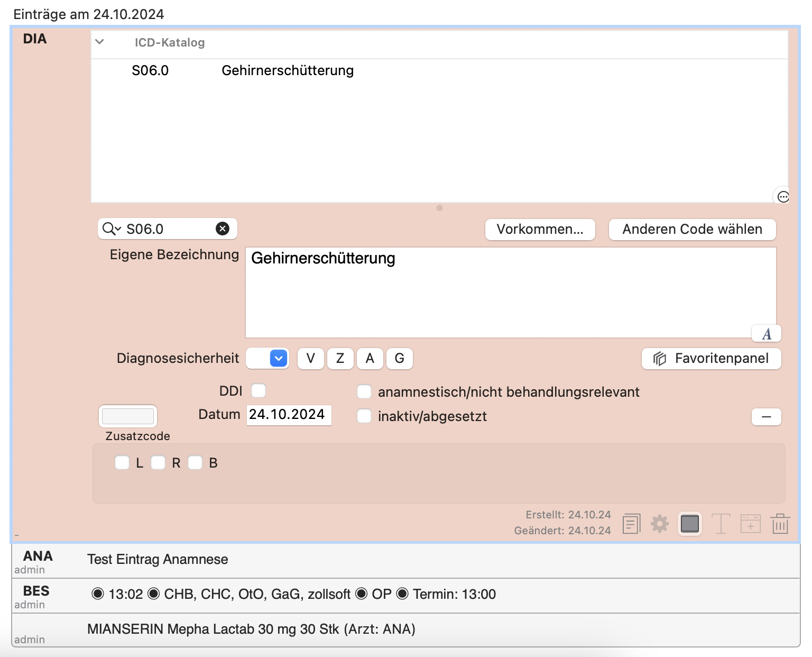
Task: Set diagnosis certainty to V
Action: pos(311,358)
